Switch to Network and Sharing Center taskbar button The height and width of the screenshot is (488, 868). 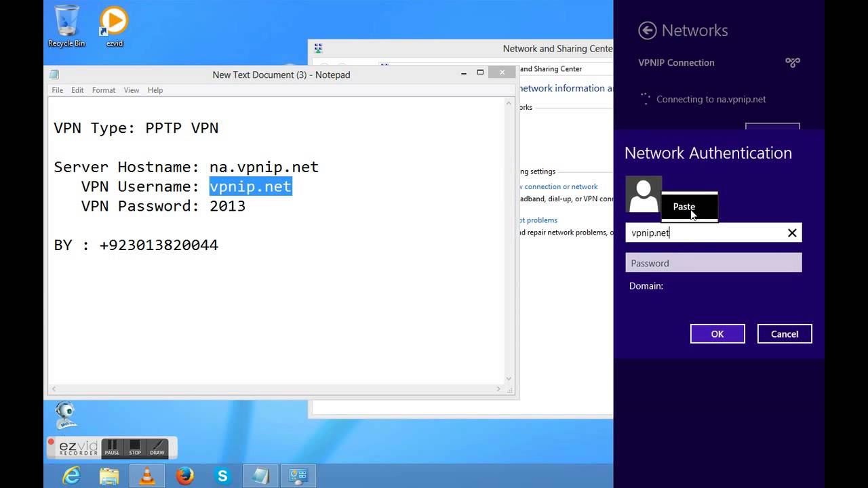point(298,476)
